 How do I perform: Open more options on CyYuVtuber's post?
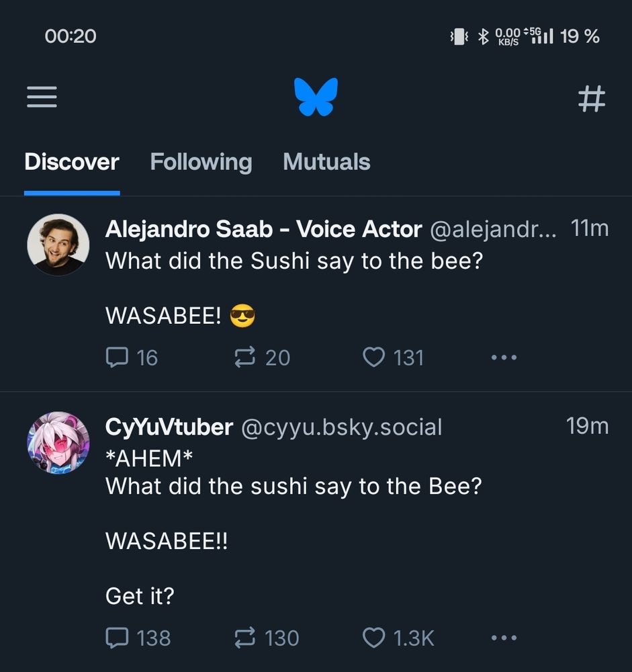(504, 637)
